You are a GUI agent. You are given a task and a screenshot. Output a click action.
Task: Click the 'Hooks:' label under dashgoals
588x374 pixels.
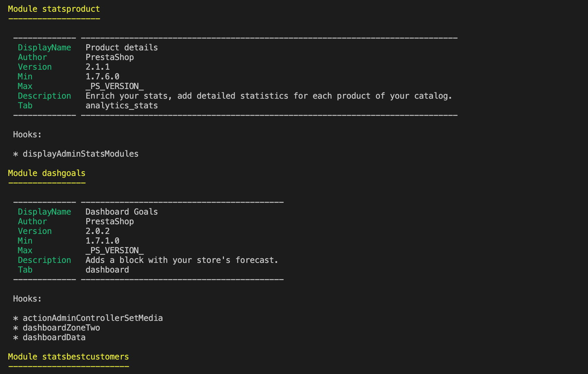pos(27,299)
